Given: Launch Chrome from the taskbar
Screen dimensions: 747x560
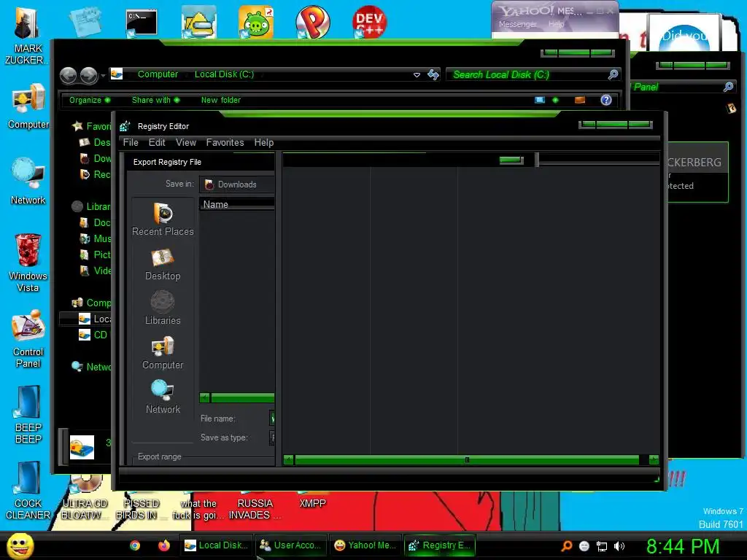Looking at the screenshot, I should coord(135,545).
